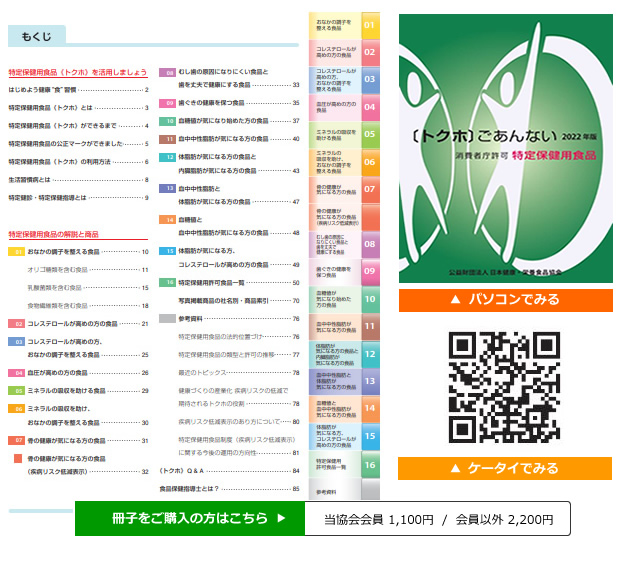This screenshot has width=620, height=578.
Task: Click the red 07 badge beside 骨の健康が気になる方の食品
Action: pos(17,440)
